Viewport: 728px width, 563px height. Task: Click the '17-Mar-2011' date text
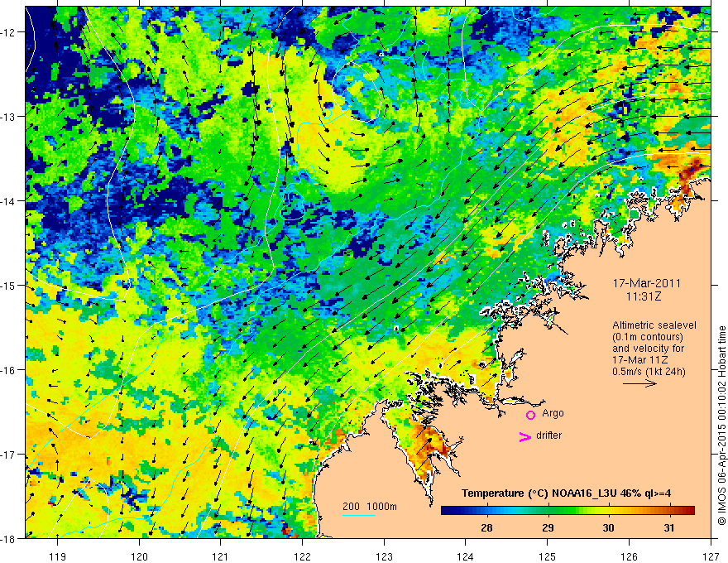pyautogui.click(x=646, y=283)
